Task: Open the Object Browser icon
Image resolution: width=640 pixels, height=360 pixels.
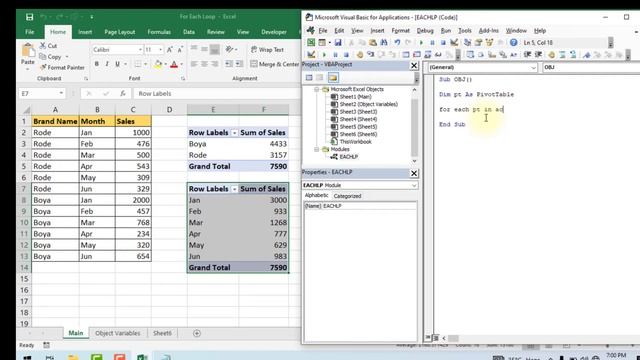Action: click(489, 42)
